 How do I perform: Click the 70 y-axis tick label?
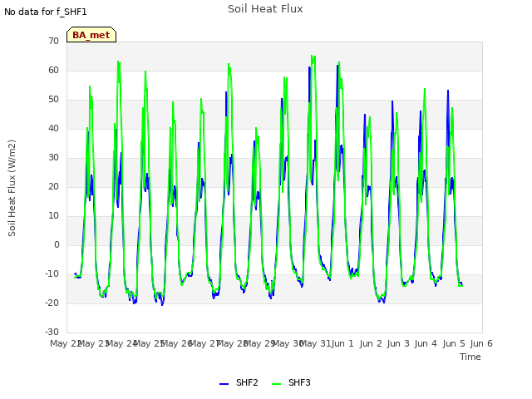53,41
